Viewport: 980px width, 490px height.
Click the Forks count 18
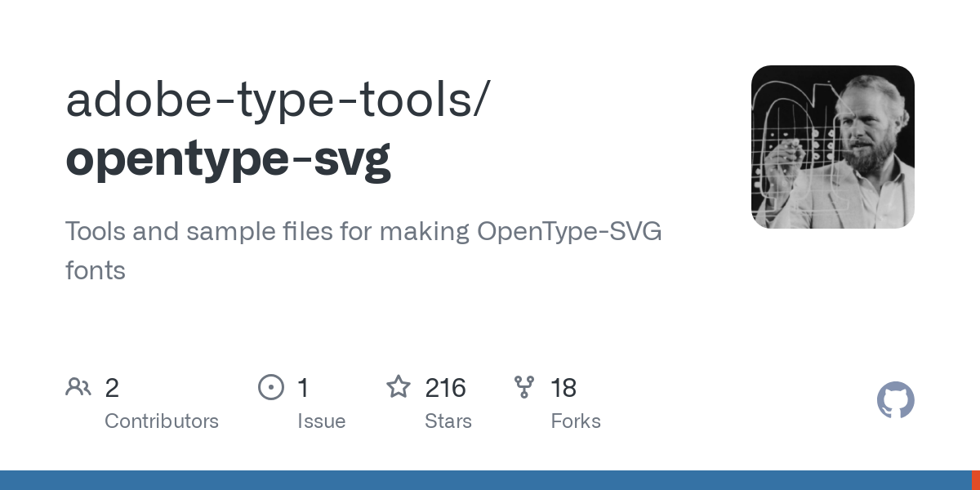click(564, 388)
